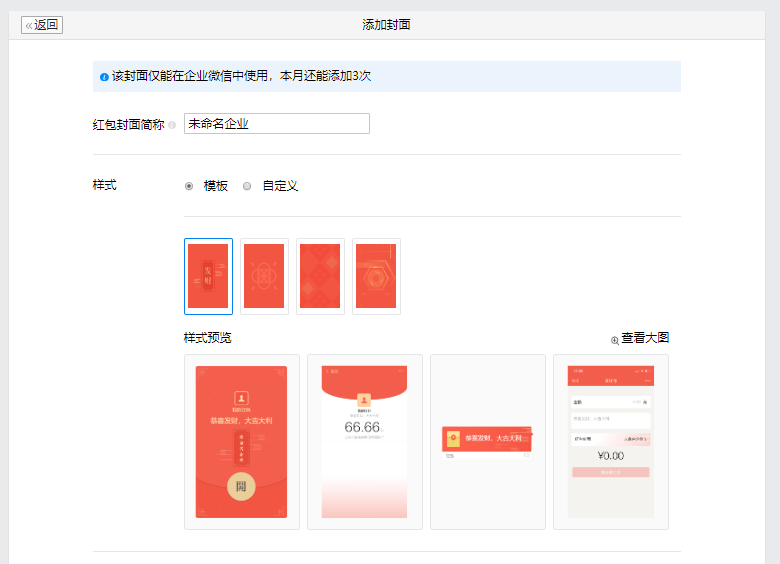This screenshot has width=780, height=564.
Task: Click avatar icon in first cover preview
Action: [x=241, y=397]
